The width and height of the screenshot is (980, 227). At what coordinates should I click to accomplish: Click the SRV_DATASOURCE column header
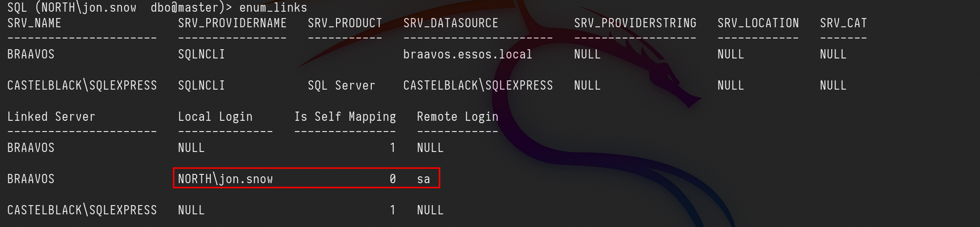[451, 23]
